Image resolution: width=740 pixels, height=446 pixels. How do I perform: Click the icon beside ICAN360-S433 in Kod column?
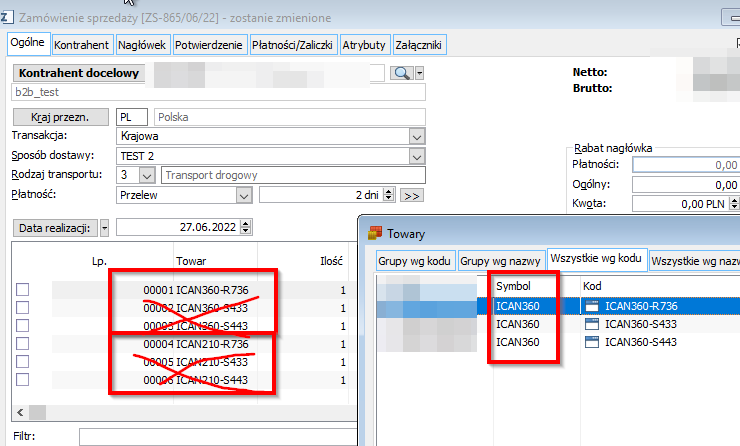tap(592, 324)
